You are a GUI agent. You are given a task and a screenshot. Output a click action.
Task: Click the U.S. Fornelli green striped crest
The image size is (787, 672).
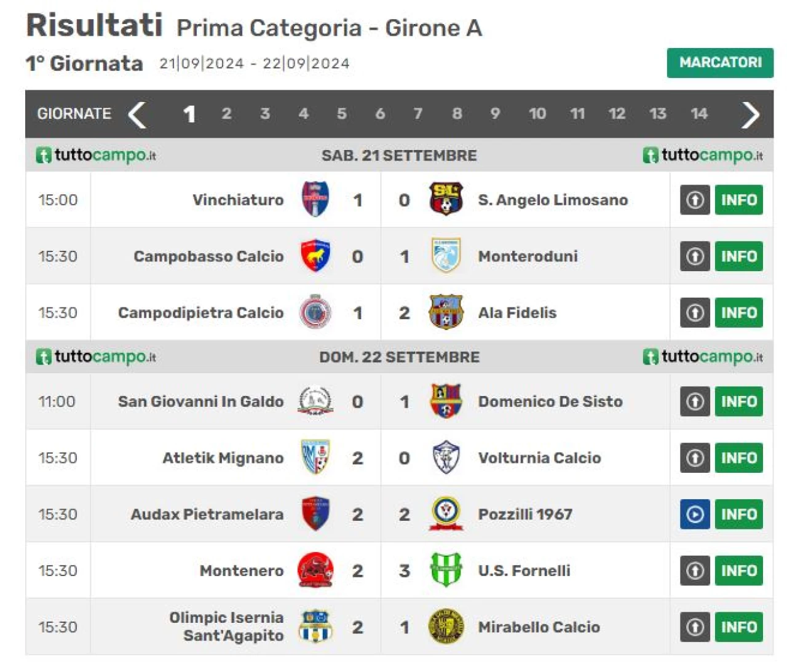(446, 570)
